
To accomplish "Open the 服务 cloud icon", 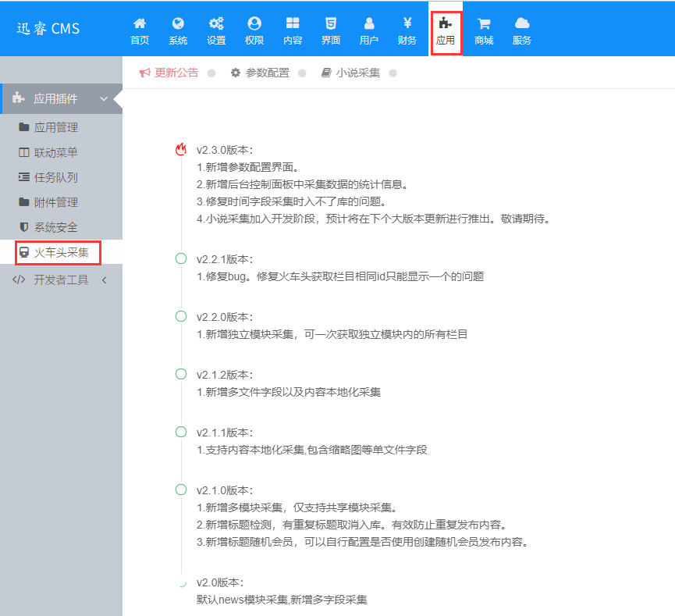I will 522,23.
